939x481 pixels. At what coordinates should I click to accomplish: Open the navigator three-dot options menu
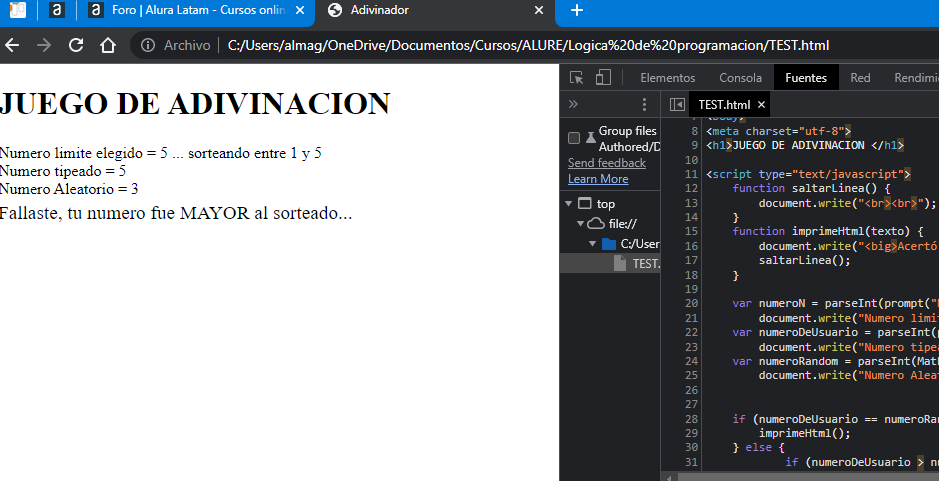(x=644, y=104)
